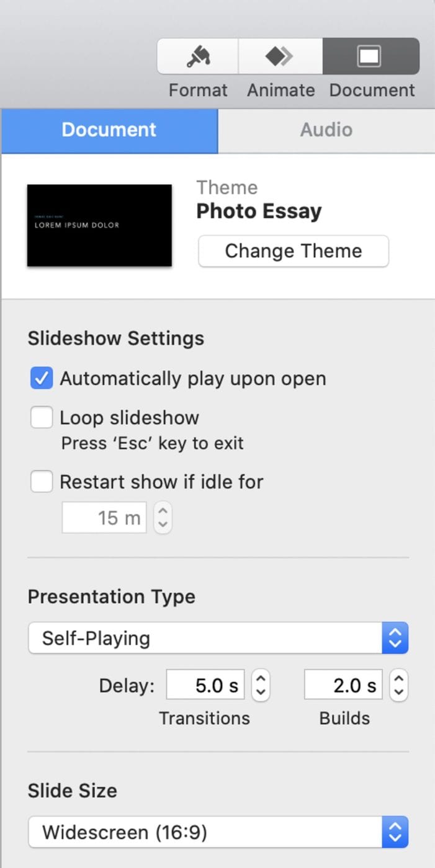Open the Animate inspector diamond icon
The image size is (435, 868).
pyautogui.click(x=280, y=56)
